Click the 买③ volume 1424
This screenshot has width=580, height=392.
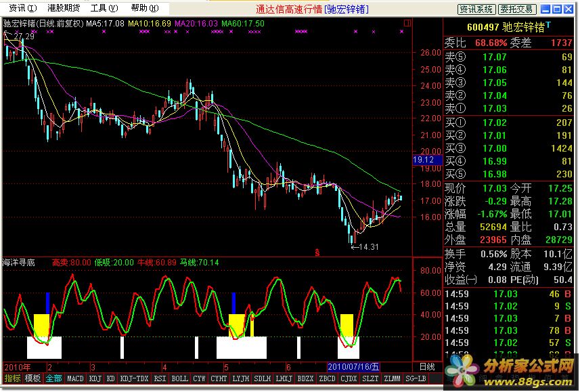pos(562,148)
